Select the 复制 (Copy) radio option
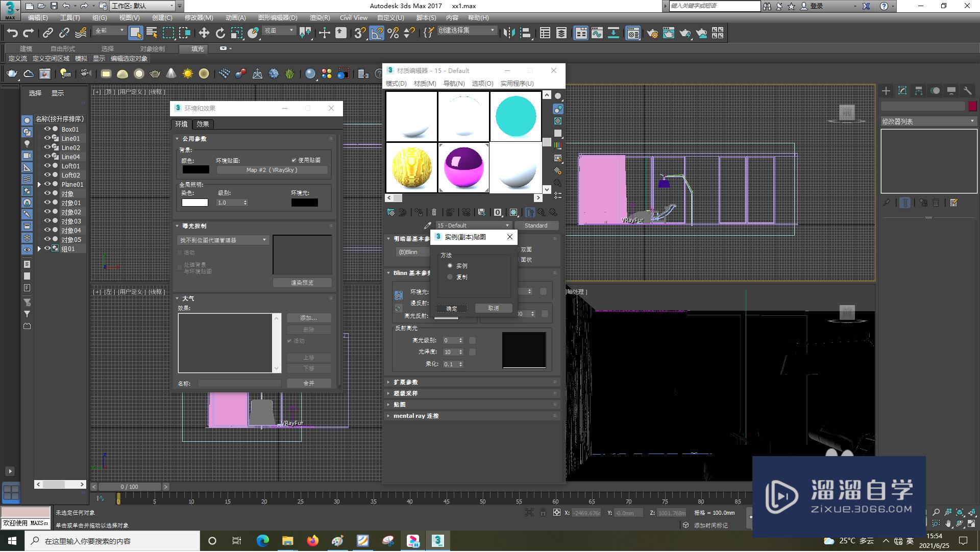This screenshot has width=980, height=552. (450, 277)
